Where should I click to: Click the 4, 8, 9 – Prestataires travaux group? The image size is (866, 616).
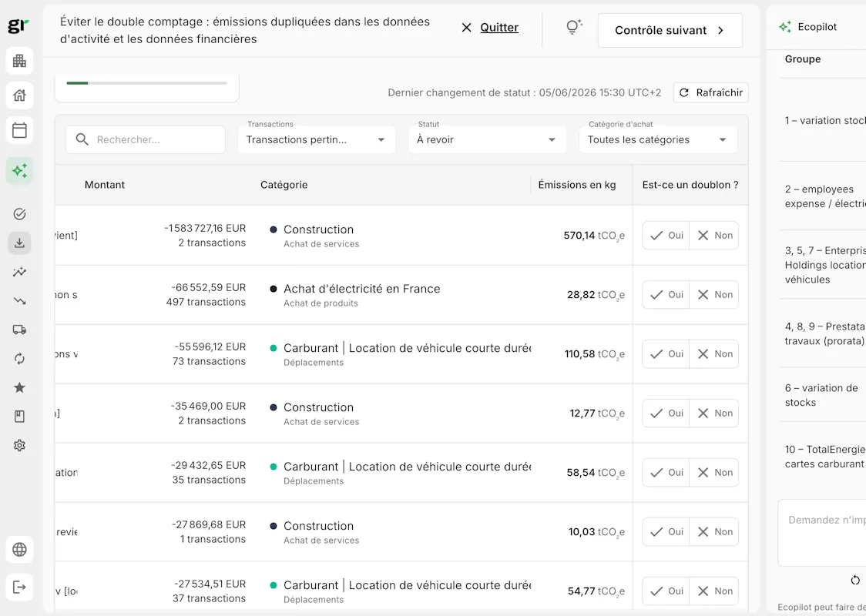pyautogui.click(x=823, y=334)
